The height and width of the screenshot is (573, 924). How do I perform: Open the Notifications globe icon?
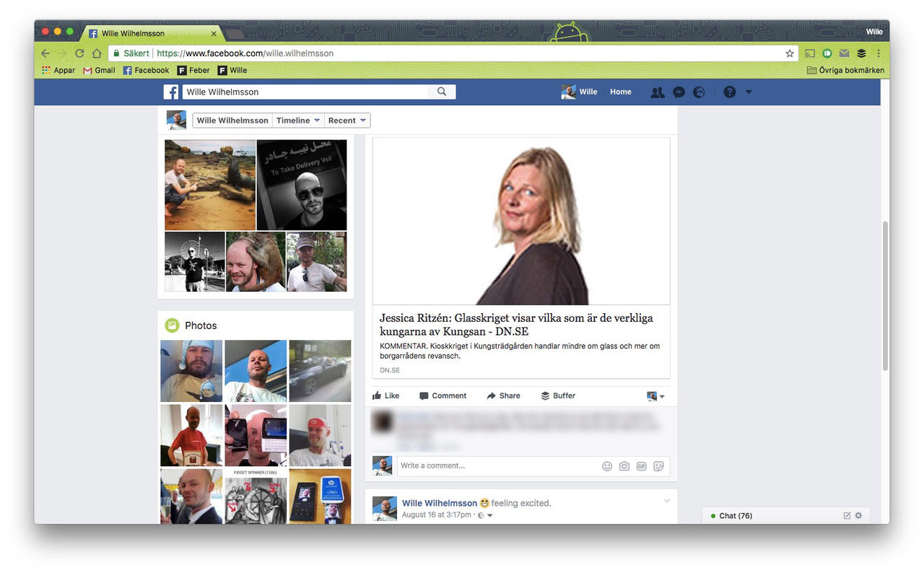[699, 92]
